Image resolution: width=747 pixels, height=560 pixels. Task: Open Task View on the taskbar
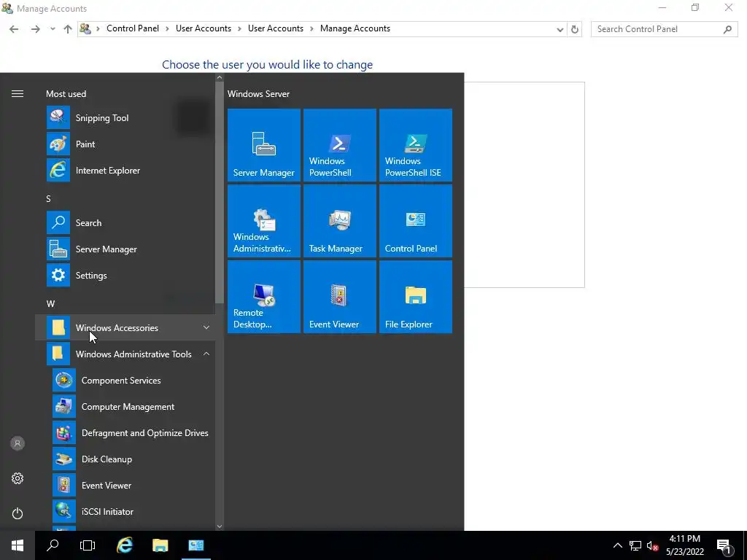88,545
